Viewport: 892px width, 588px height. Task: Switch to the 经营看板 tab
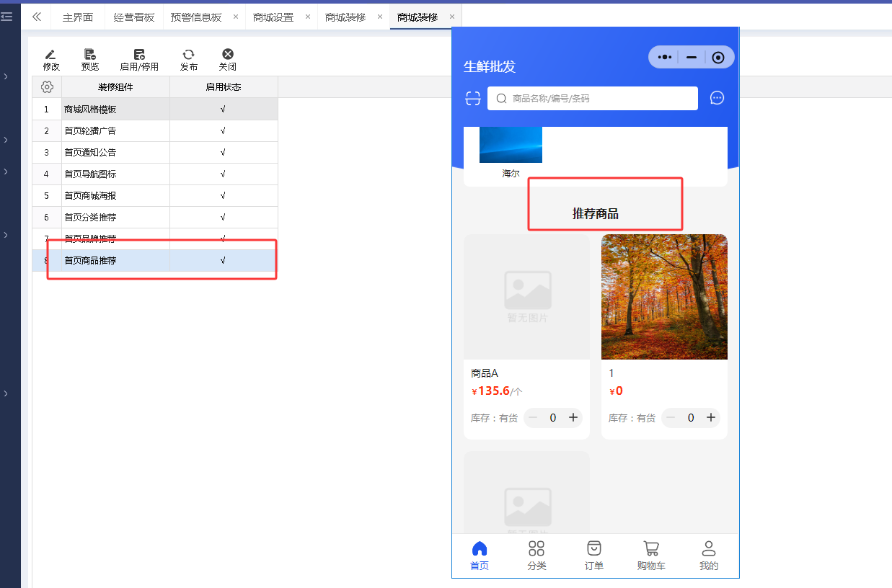click(x=133, y=17)
